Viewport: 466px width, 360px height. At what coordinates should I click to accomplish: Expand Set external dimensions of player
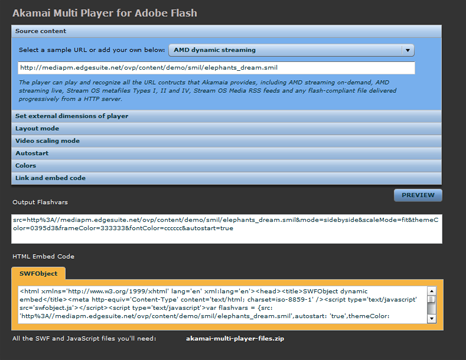[x=226, y=116]
